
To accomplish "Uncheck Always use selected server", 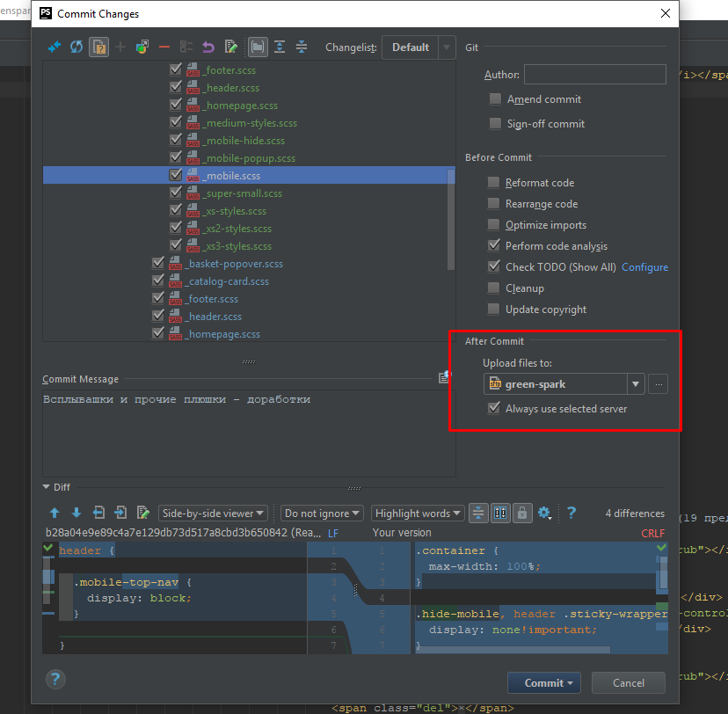I will (496, 408).
